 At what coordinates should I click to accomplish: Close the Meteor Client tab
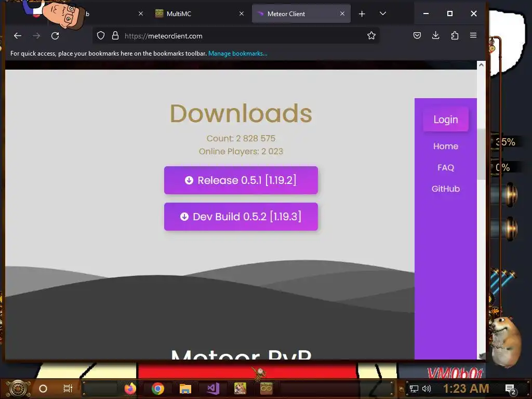pos(342,14)
